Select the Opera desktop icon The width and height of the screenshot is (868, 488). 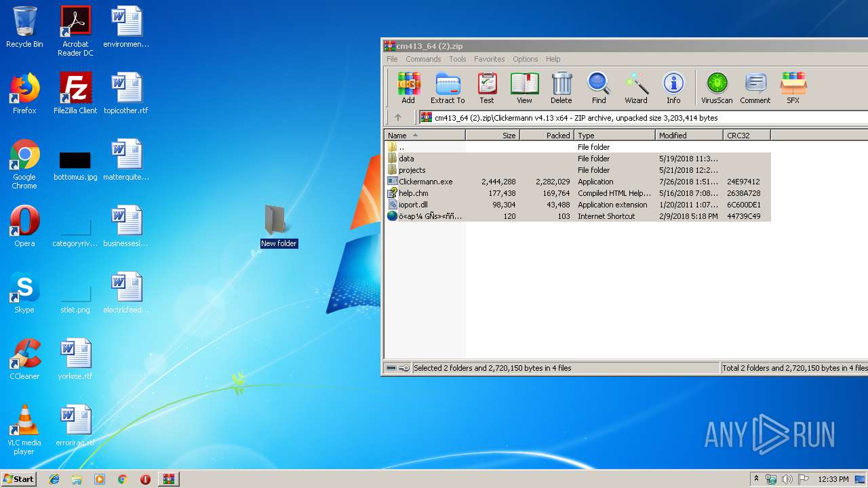pos(24,226)
